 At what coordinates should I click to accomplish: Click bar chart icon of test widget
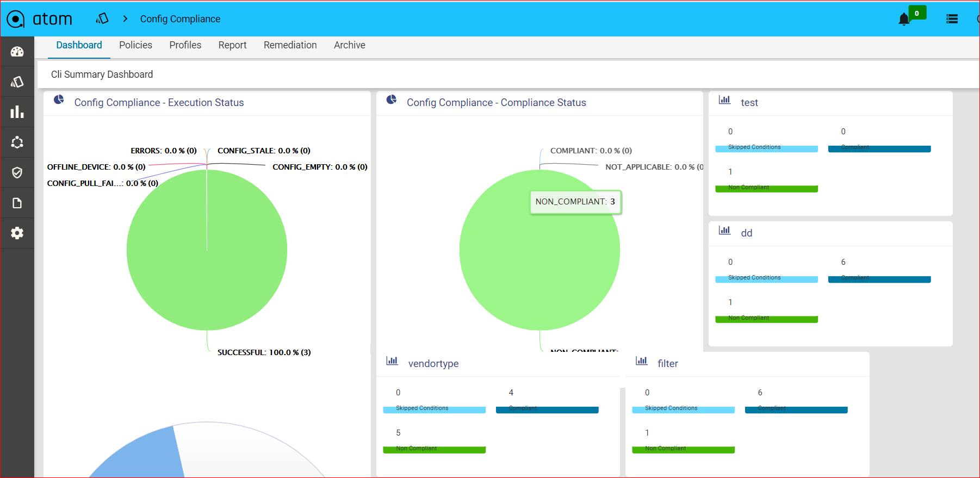tap(724, 100)
